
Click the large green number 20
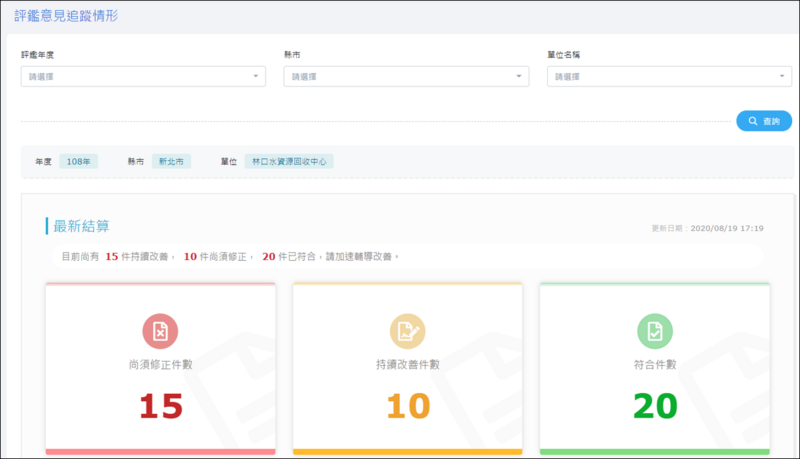pos(655,405)
